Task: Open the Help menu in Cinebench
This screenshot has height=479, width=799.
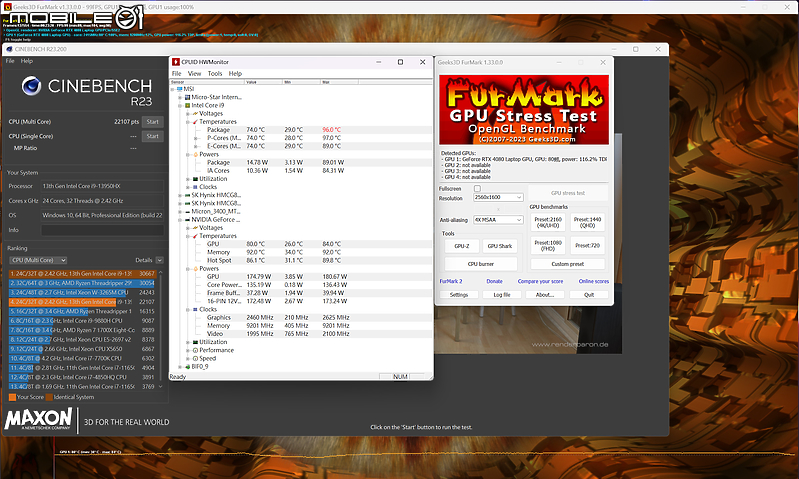Action: [x=26, y=61]
